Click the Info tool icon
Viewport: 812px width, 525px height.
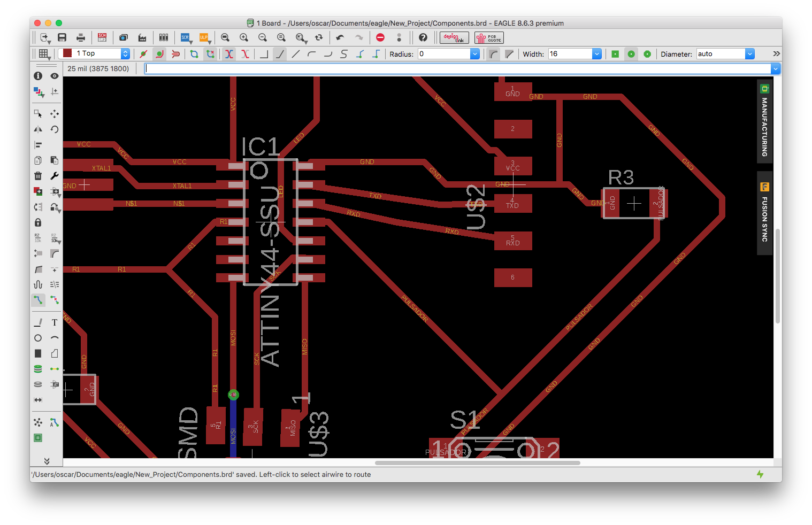38,76
